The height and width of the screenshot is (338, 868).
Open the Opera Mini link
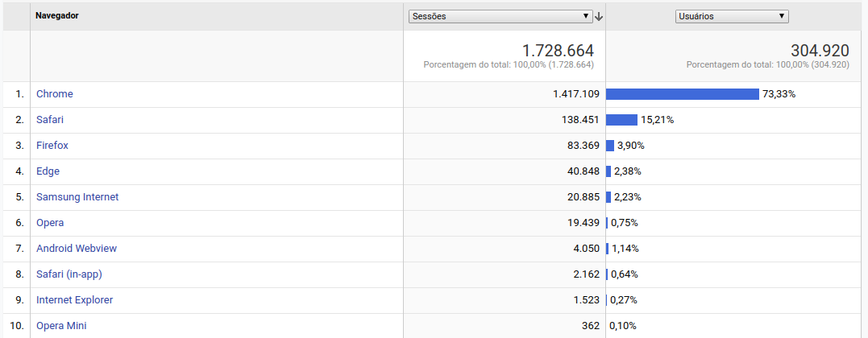click(61, 326)
